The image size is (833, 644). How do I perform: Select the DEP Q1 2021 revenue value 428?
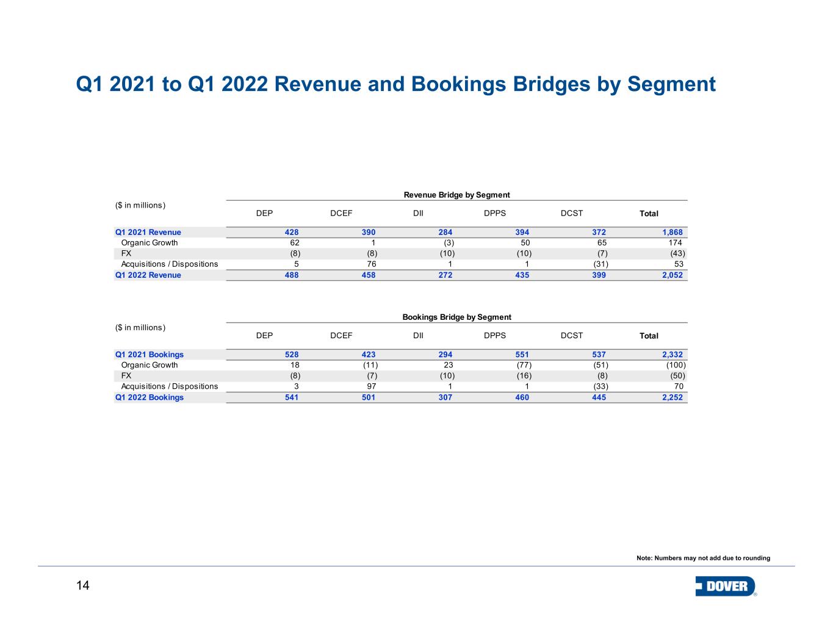click(x=292, y=232)
